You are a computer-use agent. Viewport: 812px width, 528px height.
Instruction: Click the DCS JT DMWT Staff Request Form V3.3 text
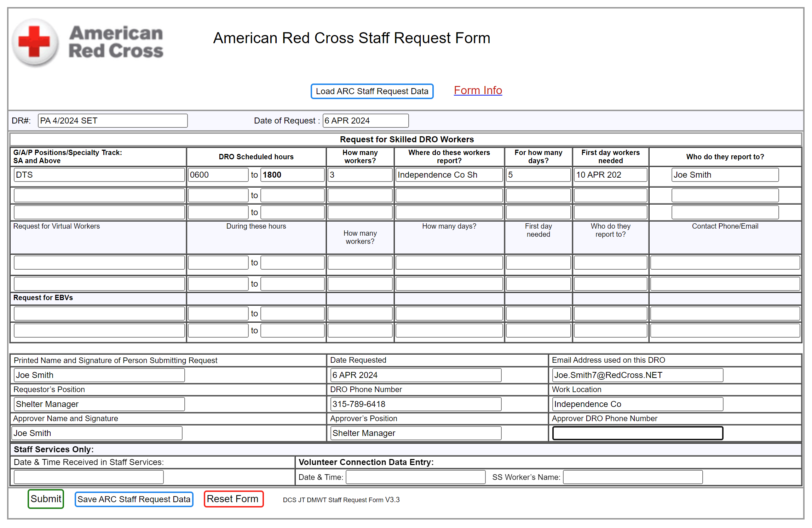[341, 500]
